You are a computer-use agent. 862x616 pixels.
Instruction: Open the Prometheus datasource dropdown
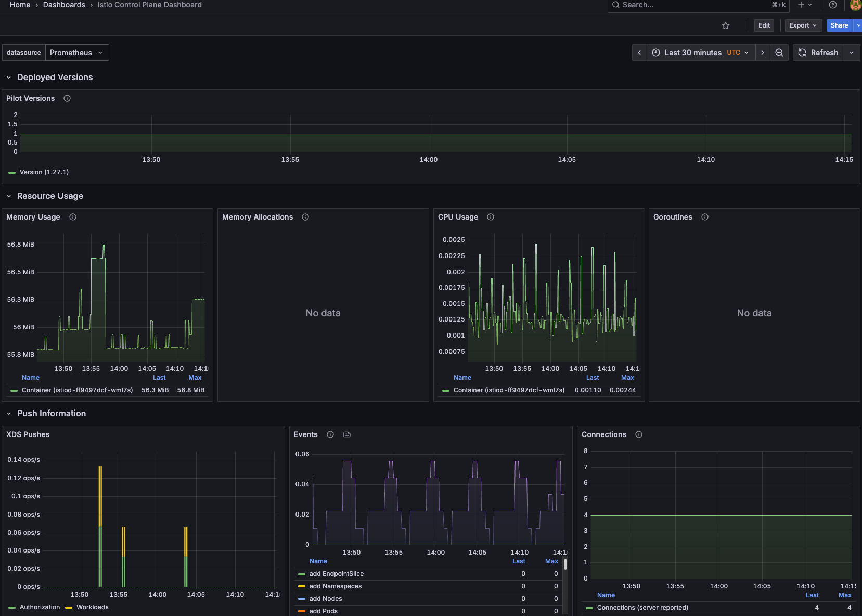tap(77, 52)
